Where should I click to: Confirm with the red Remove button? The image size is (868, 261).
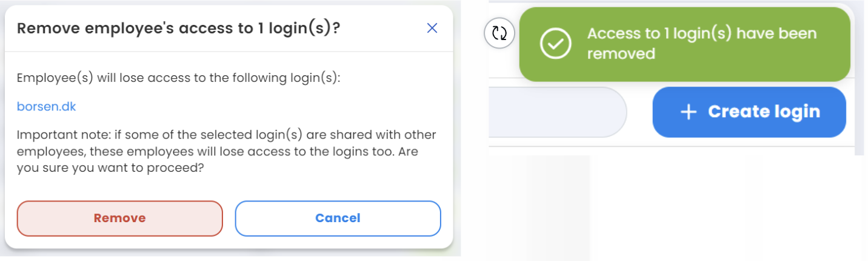[x=120, y=219]
